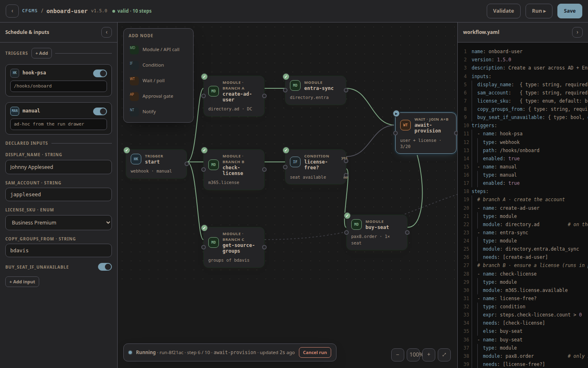The image size is (588, 368).
Task: Add a Wait / poll node
Action: coord(158,81)
